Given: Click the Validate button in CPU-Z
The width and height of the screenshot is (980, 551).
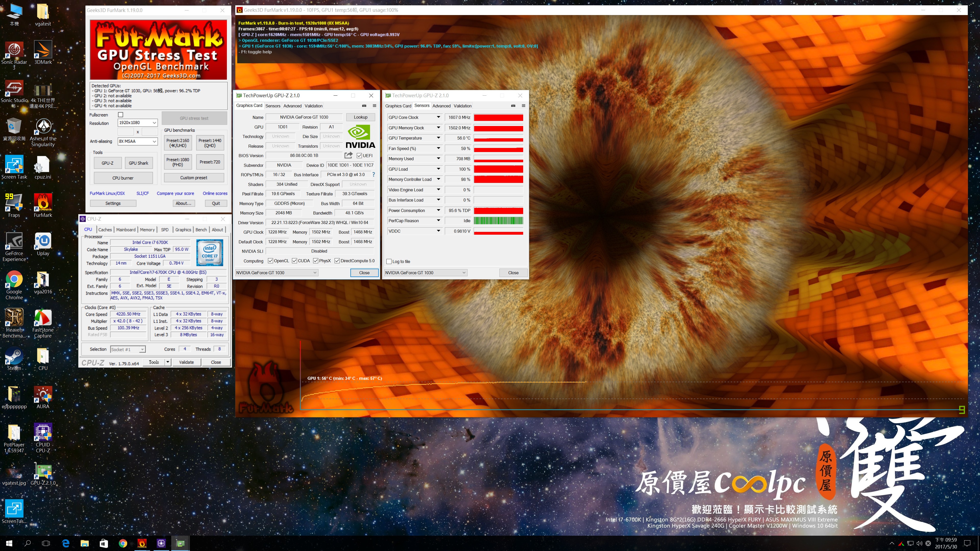Looking at the screenshot, I should (186, 362).
